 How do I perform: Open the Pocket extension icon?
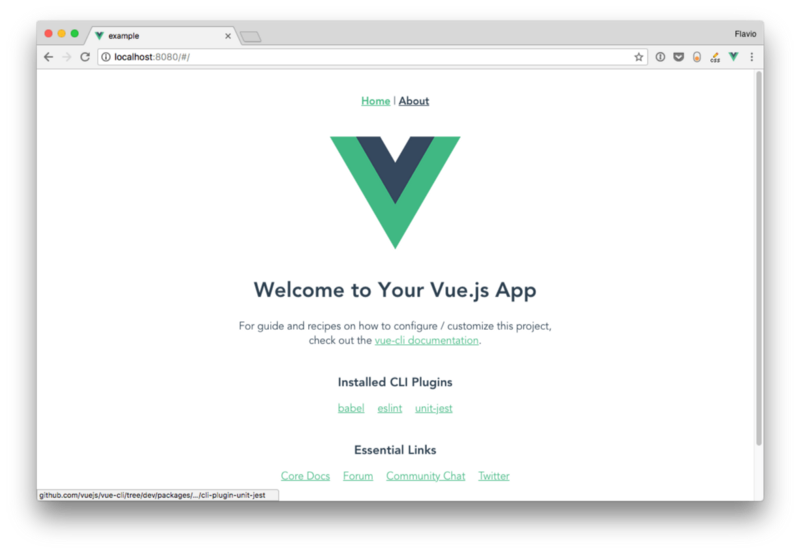coord(678,57)
